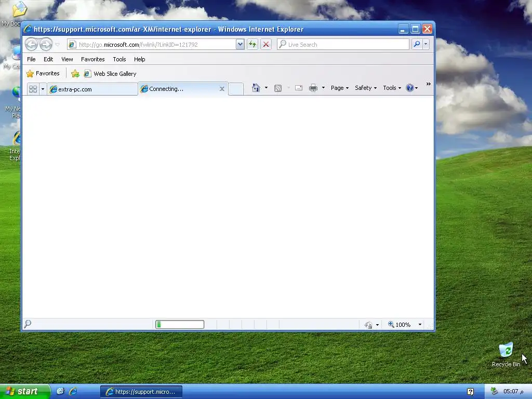The height and width of the screenshot is (399, 532).
Task: Click the Home page icon
Action: point(256,88)
